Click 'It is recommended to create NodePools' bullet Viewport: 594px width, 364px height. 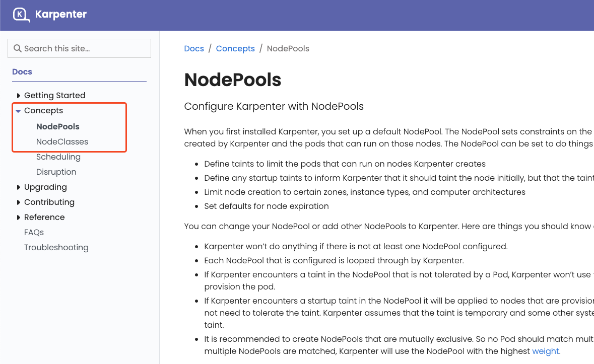(x=399, y=345)
